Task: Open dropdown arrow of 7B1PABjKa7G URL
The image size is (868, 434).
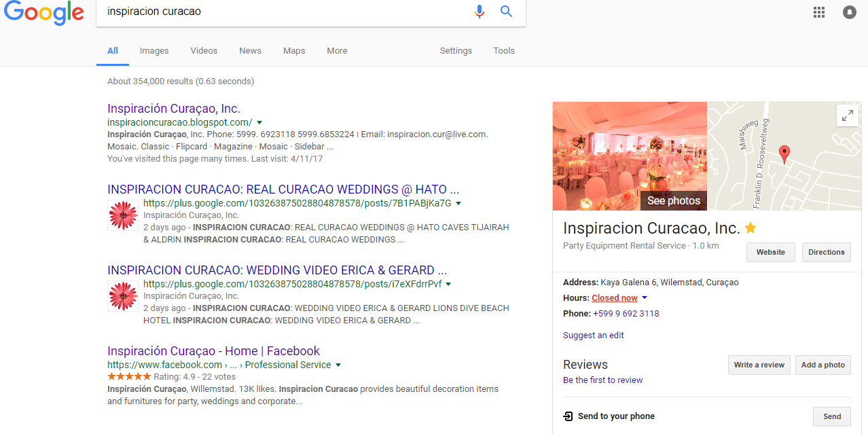Action: point(458,204)
